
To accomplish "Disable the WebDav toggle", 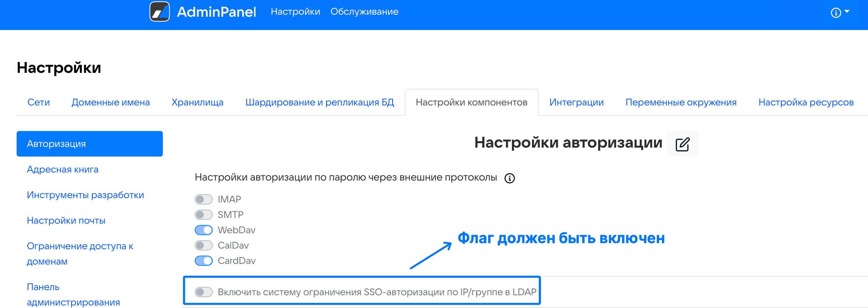I will point(203,230).
